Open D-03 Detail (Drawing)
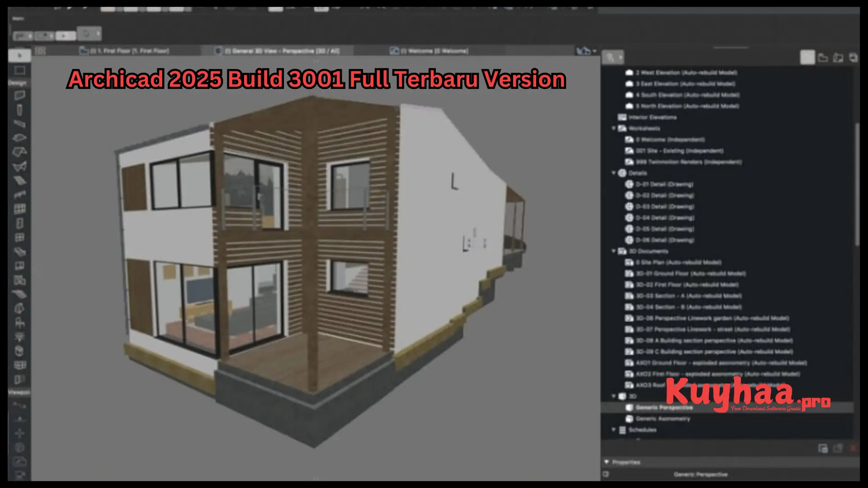This screenshot has width=868, height=488. tap(660, 206)
